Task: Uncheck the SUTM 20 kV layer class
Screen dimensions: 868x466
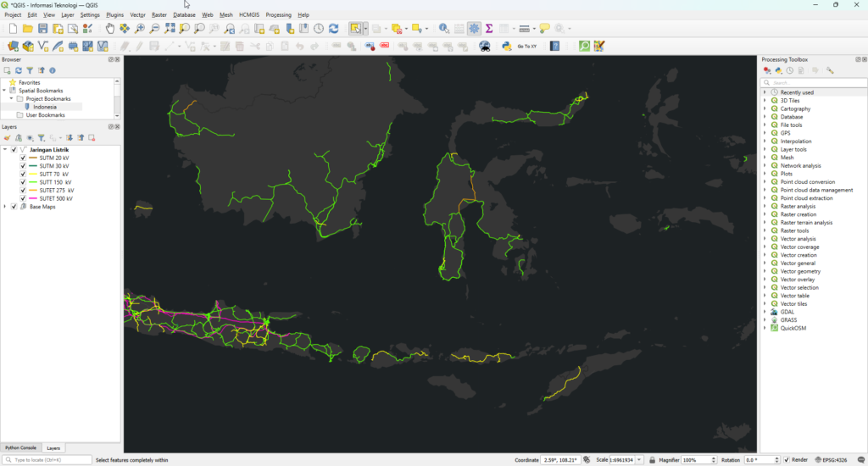Action: [x=23, y=158]
